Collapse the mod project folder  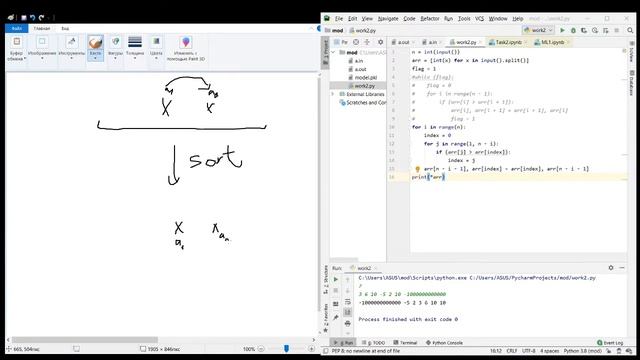point(333,52)
